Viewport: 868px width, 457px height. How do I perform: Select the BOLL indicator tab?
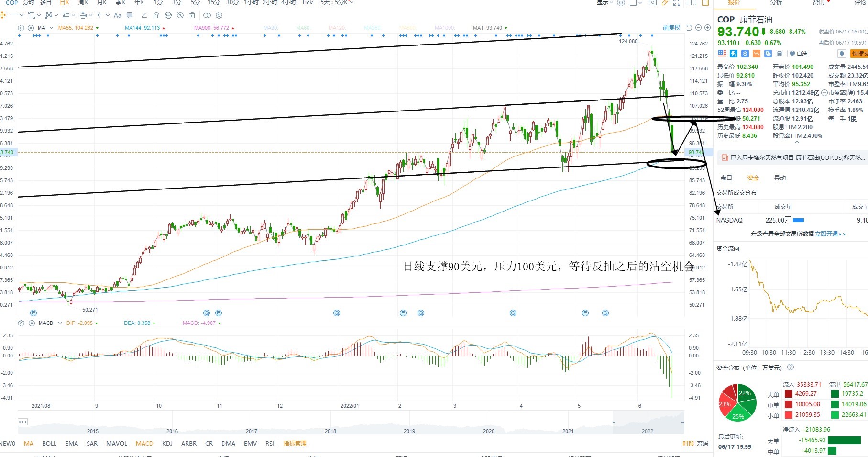coord(49,444)
